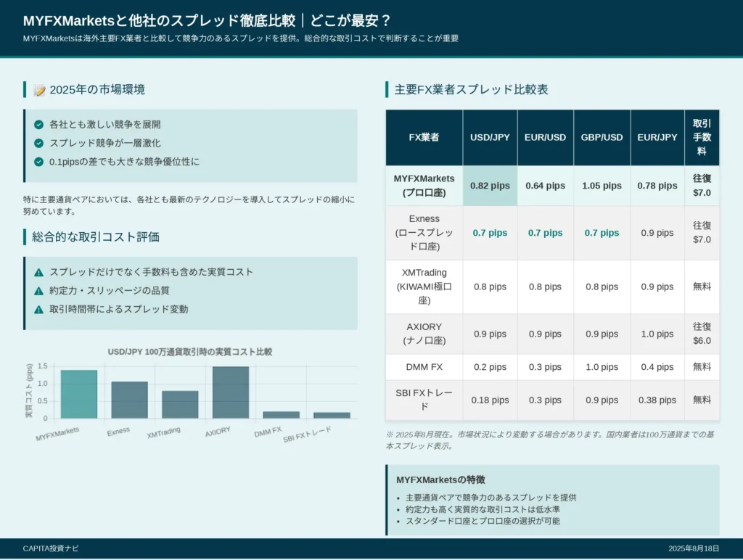Click the EUR/JPY column header
743x560 pixels.
tap(657, 137)
